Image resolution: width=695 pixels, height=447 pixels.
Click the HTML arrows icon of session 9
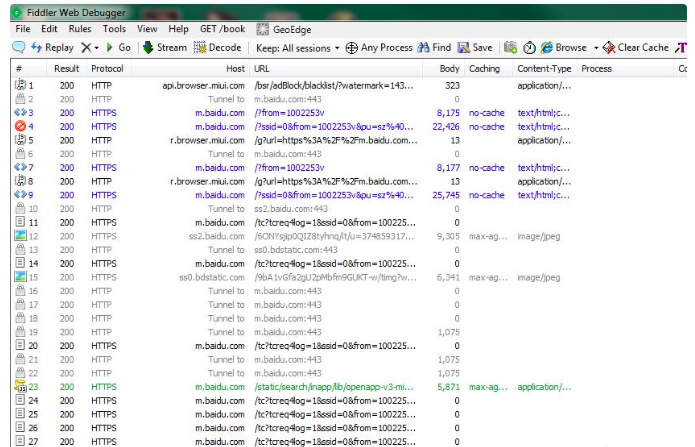tap(20, 195)
